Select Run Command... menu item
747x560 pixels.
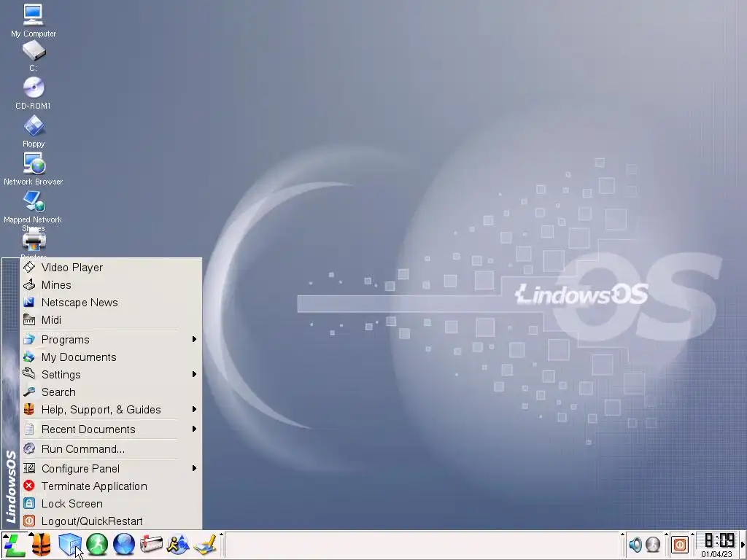111,449
